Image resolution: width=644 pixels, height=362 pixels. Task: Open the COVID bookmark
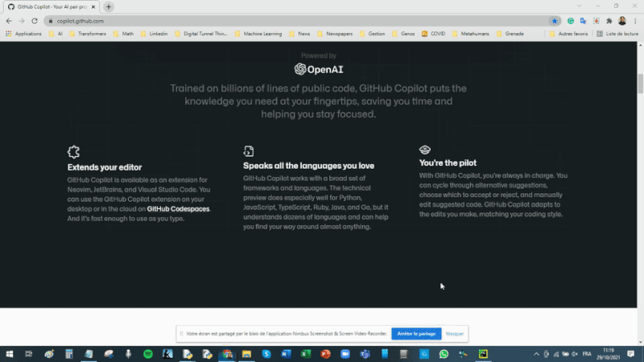tap(433, 34)
